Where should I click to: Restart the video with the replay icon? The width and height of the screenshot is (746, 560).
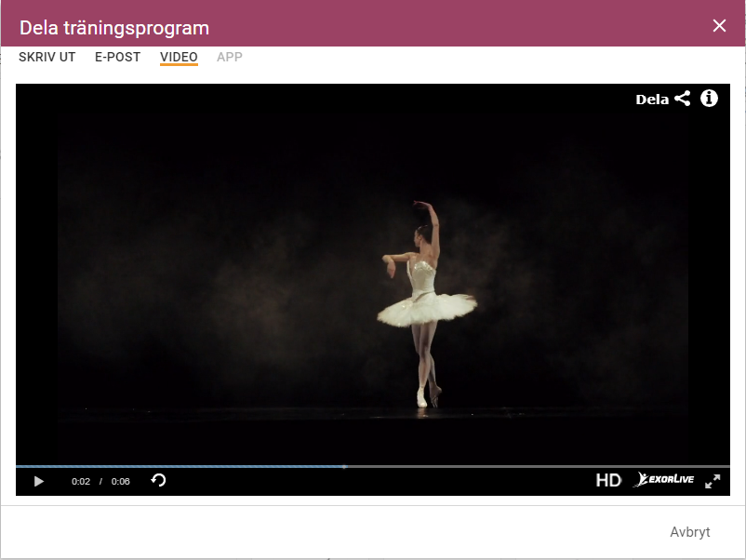(158, 480)
